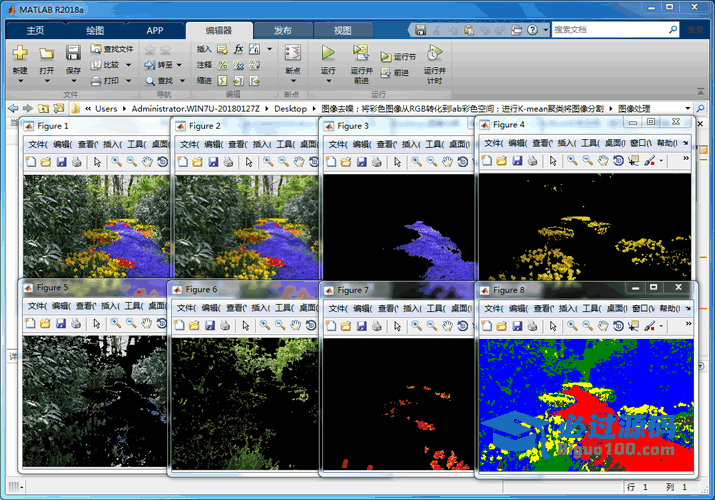
Task: Click the green Run (运行) icon
Action: [327, 52]
